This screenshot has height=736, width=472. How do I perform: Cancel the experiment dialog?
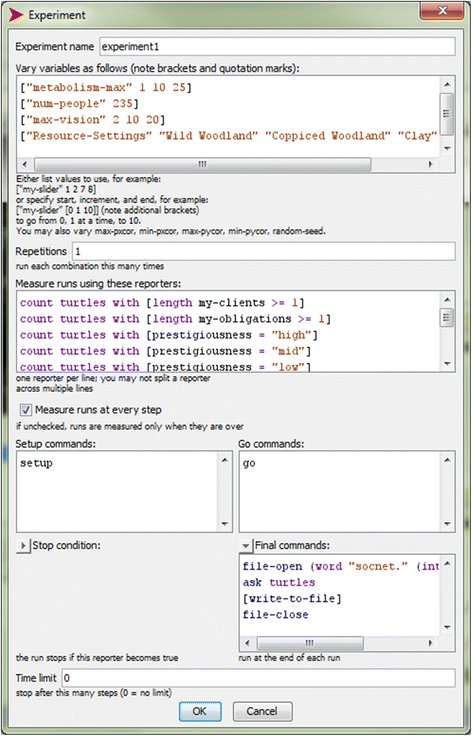pyautogui.click(x=262, y=711)
